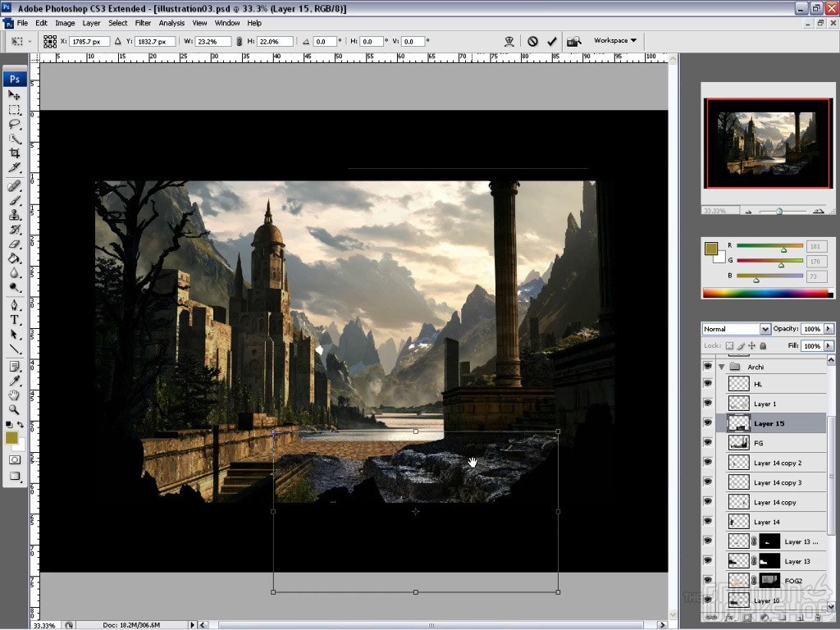Cancel the transform in options bar
The height and width of the screenshot is (630, 840).
click(532, 41)
